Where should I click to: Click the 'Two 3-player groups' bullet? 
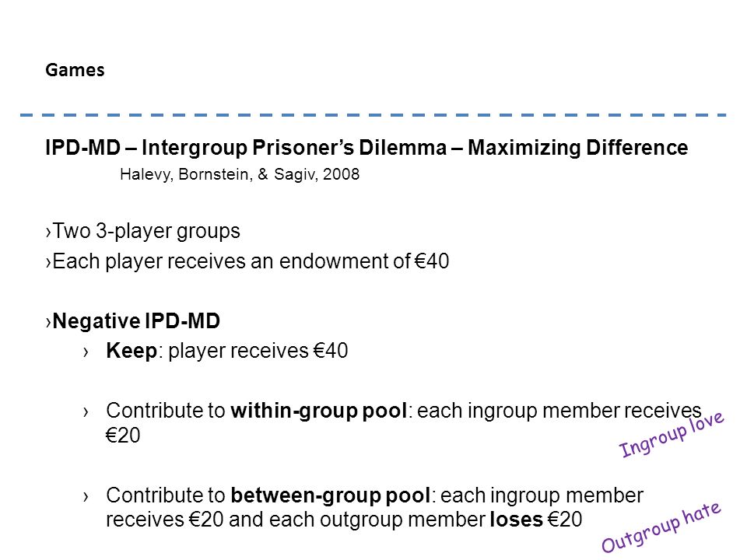143,231
